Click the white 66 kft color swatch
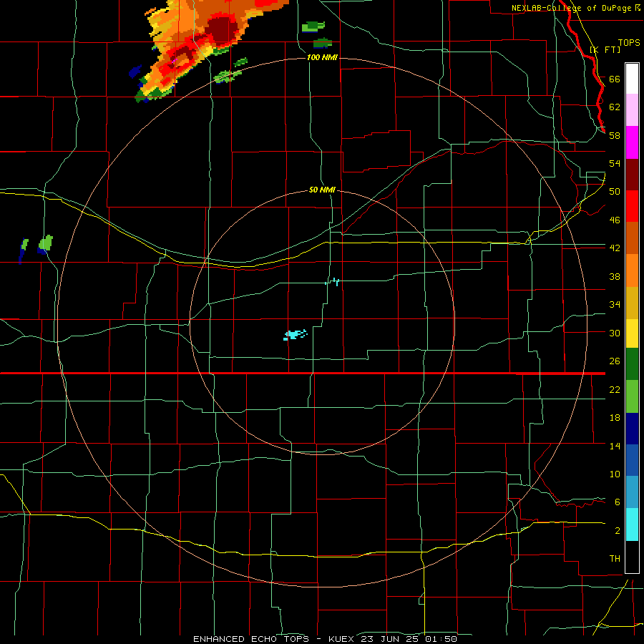This screenshot has height=644, width=644. [x=632, y=79]
